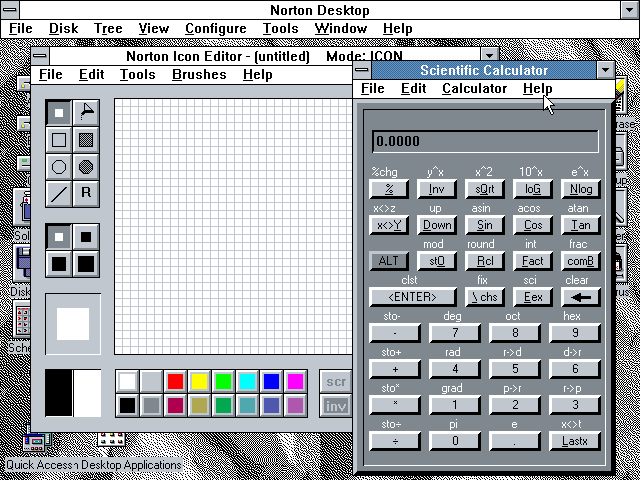The image size is (640, 480).
Task: Click the Quick Access Desktop Applications label
Action: pyautogui.click(x=93, y=465)
